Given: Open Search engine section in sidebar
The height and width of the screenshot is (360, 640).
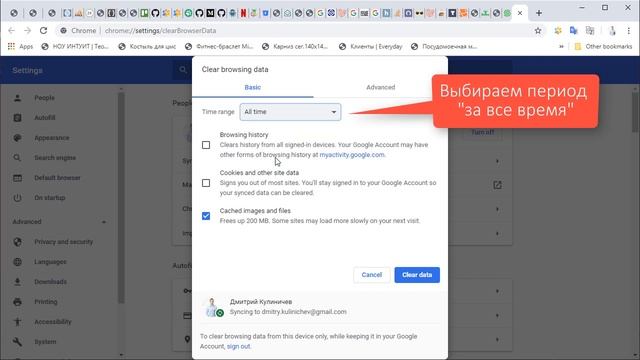Looking at the screenshot, I should click(55, 158).
